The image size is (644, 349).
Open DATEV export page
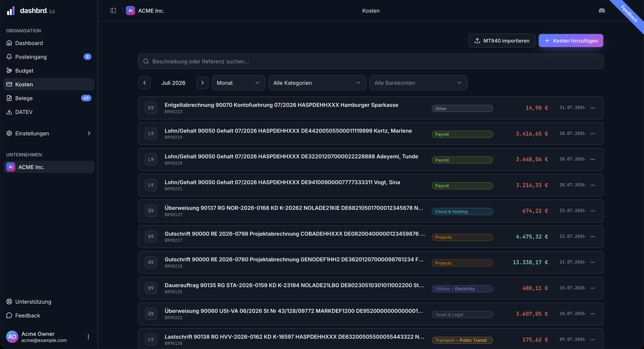click(49, 112)
